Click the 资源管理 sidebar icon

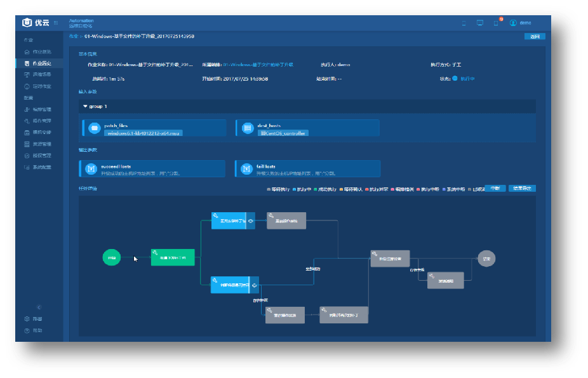coord(27,144)
